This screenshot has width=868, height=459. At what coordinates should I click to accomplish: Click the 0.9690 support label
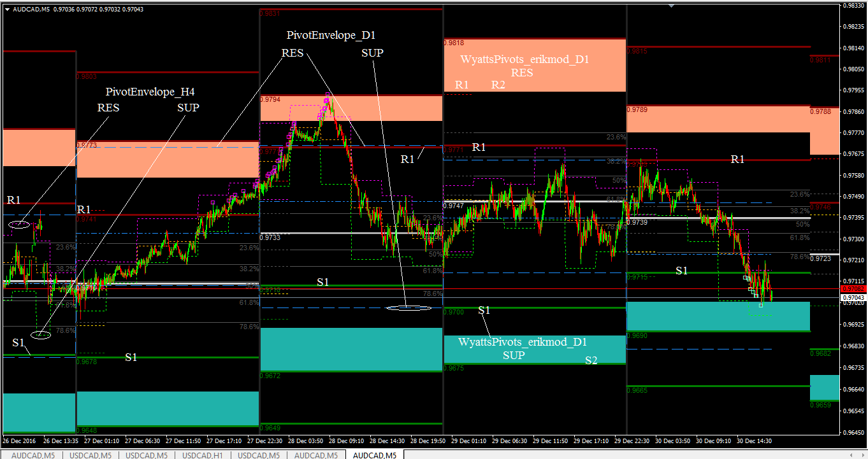point(637,335)
